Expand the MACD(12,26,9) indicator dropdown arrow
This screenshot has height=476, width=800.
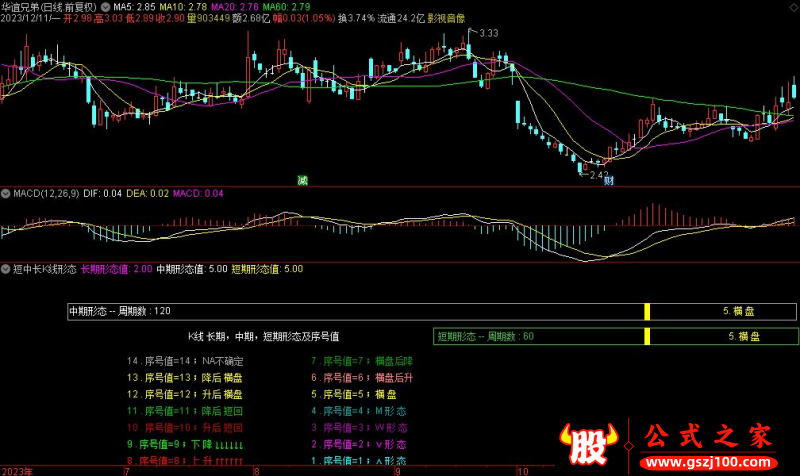point(6,193)
